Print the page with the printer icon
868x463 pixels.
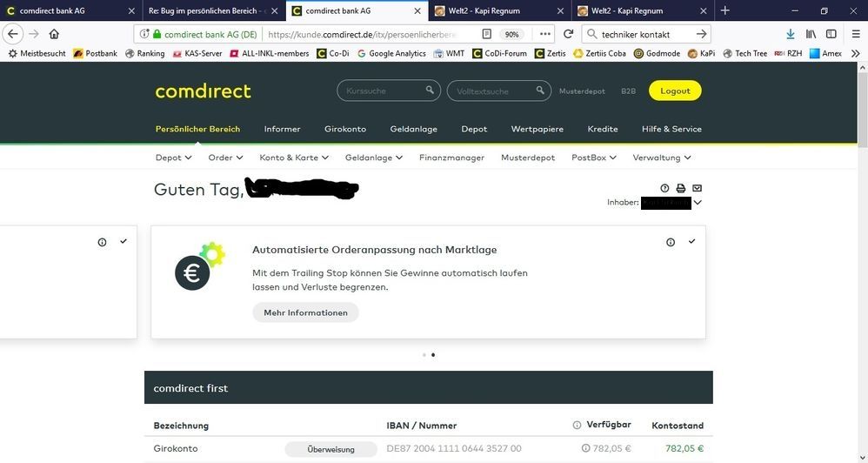click(681, 188)
